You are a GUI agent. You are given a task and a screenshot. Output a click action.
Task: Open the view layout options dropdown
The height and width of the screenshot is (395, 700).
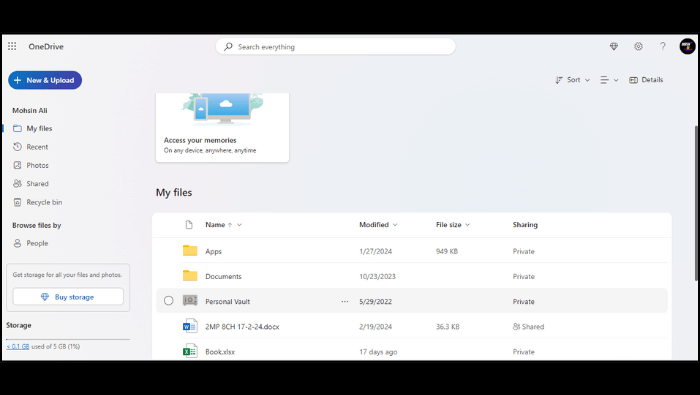pos(609,80)
